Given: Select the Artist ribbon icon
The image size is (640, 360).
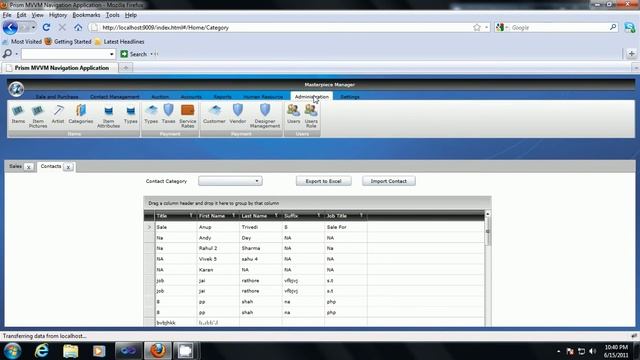Looking at the screenshot, I should tap(58, 114).
